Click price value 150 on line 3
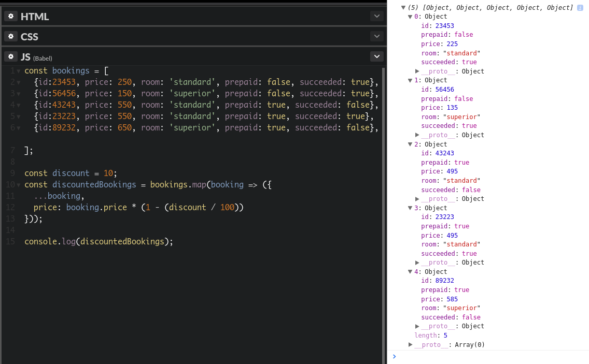The height and width of the screenshot is (364, 589). [125, 93]
